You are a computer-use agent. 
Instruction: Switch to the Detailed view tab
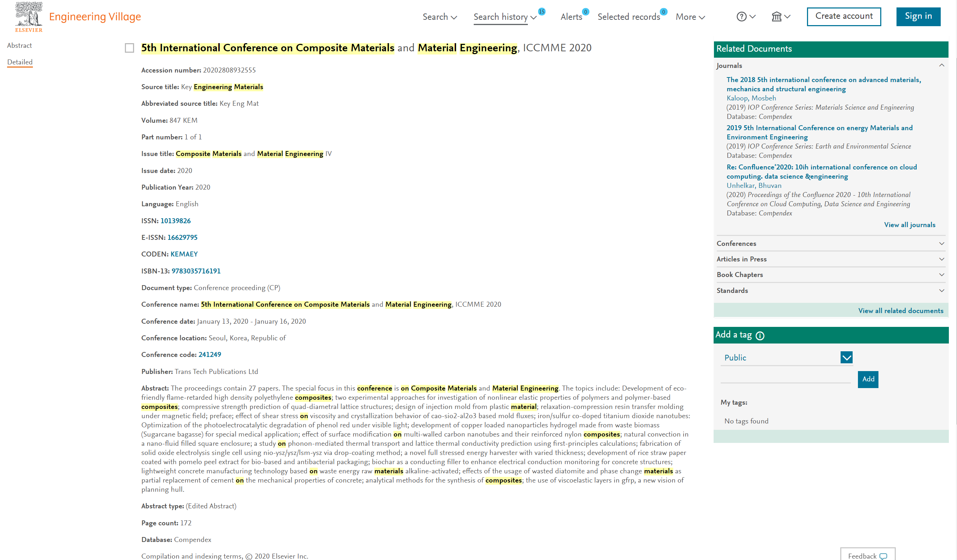[x=20, y=62]
